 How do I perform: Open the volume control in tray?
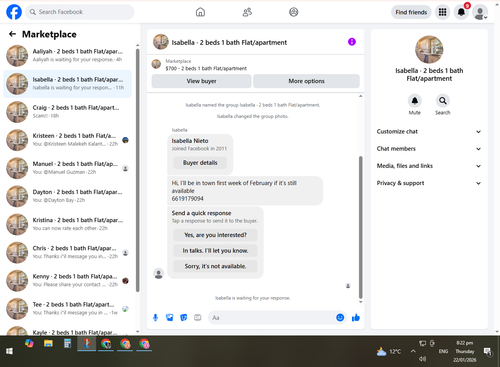(423, 359)
